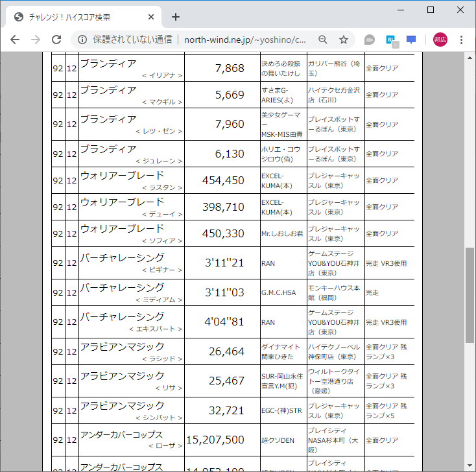The image size is (476, 472).
Task: Click ブランディア in the イリアナ row
Action: [108, 64]
